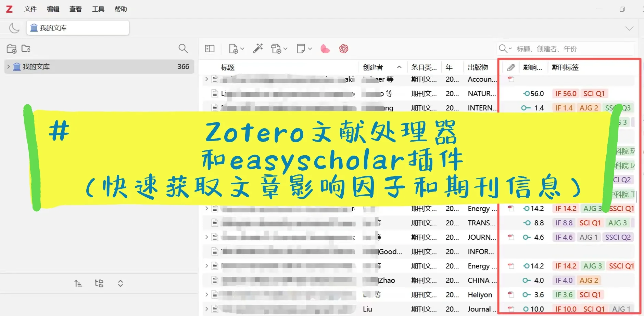
Task: Toggle the item pane layout button
Action: pyautogui.click(x=209, y=49)
